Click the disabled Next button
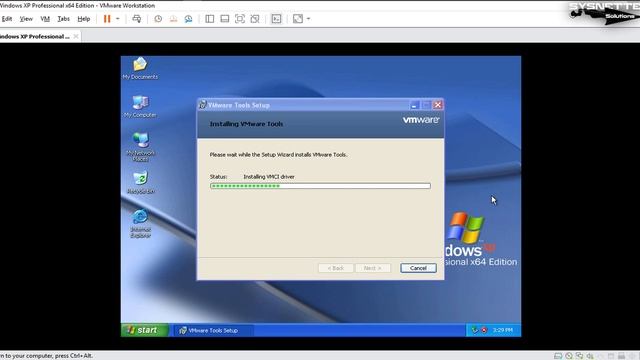 coord(373,268)
